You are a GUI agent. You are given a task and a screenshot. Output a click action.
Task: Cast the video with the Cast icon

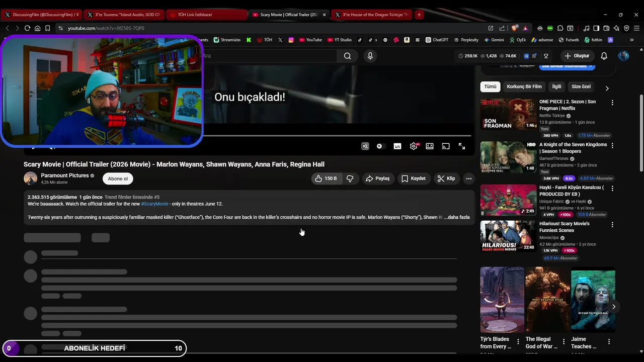coord(446,146)
